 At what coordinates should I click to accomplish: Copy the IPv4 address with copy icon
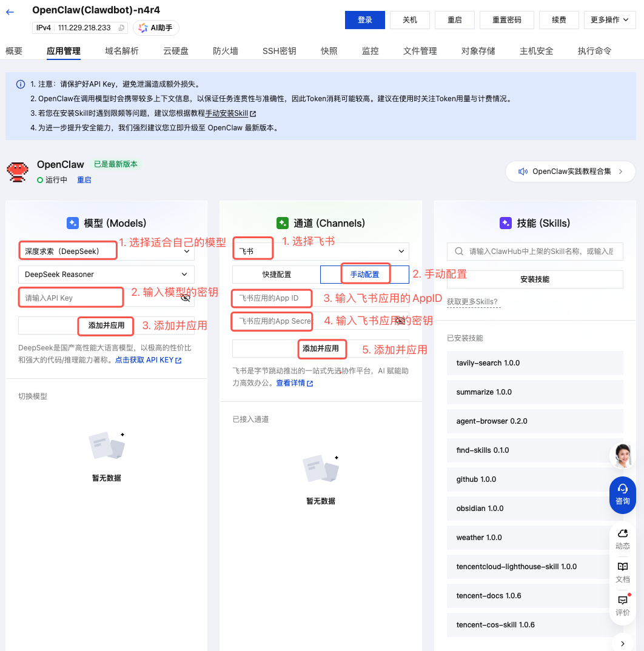pyautogui.click(x=121, y=28)
